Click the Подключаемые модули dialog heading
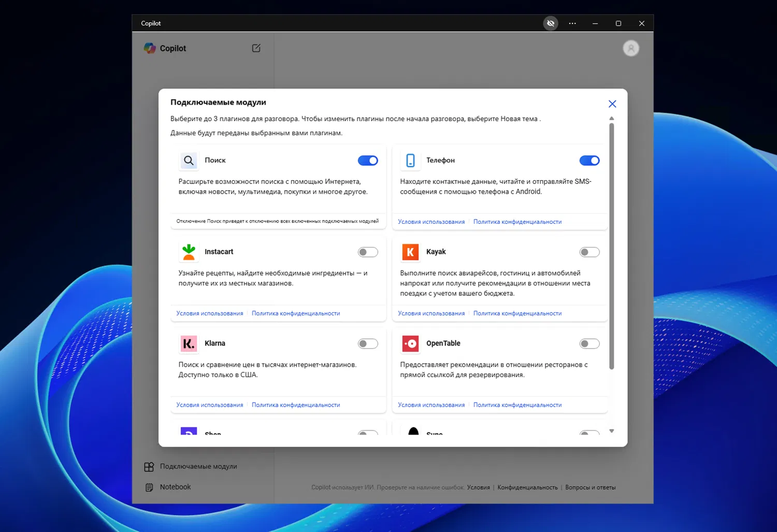Image resolution: width=777 pixels, height=532 pixels. coord(218,103)
